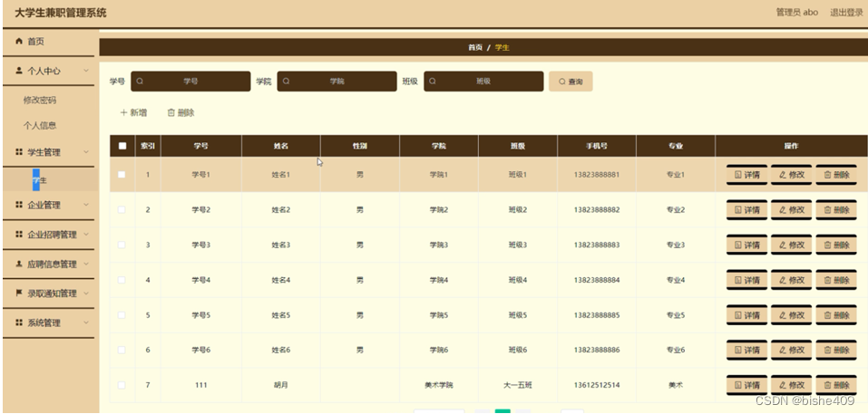Check the checkbox for row 胡月

[122, 385]
